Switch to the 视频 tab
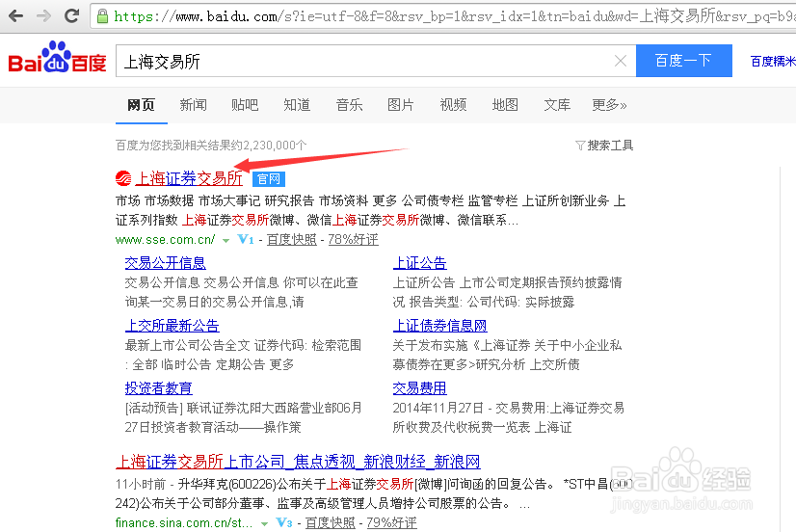Viewport: 796px width, 532px height. pos(453,105)
